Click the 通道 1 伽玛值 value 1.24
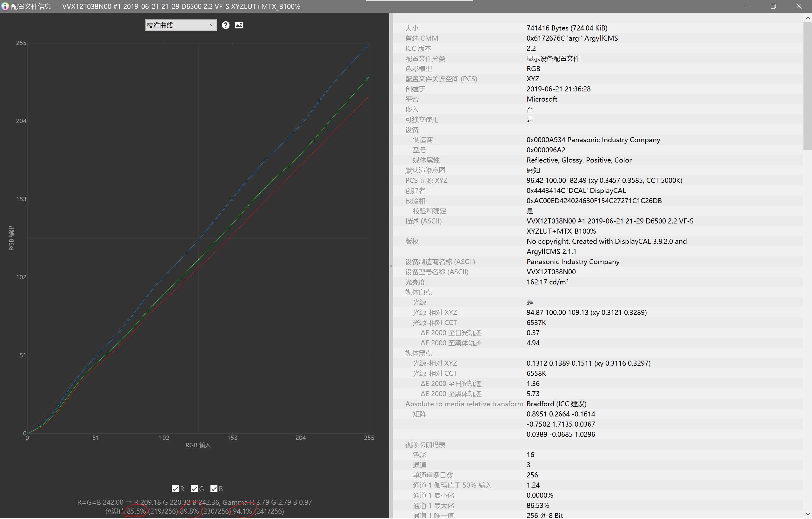 click(533, 485)
